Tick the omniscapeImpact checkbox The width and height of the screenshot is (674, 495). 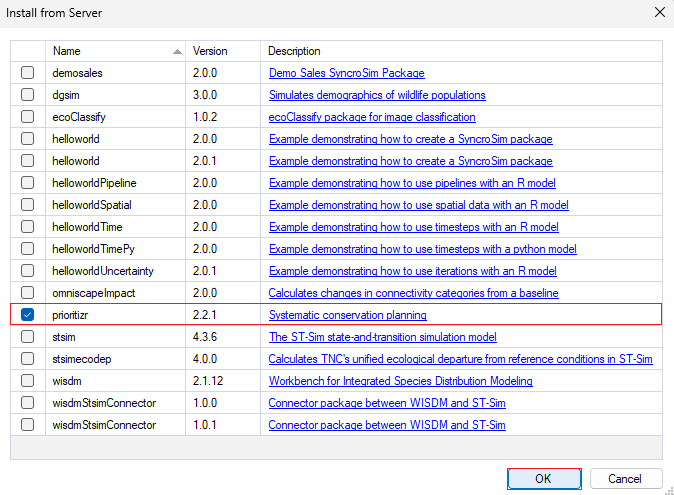point(28,292)
